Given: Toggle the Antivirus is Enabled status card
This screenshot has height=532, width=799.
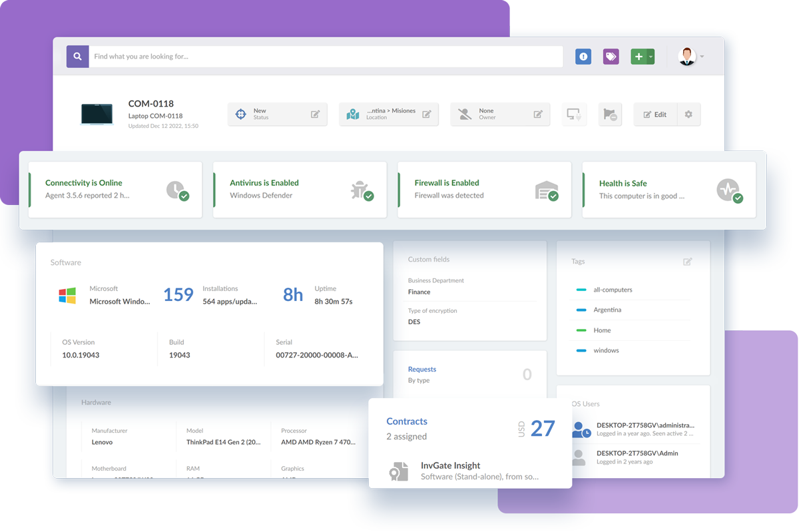Looking at the screenshot, I should 299,189.
